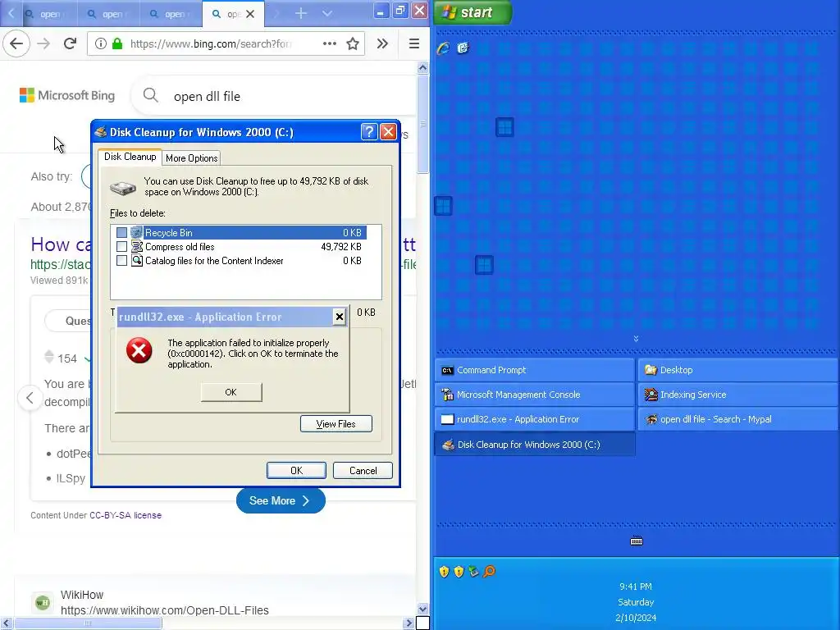Switch to the third 'open' tab

(x=171, y=14)
